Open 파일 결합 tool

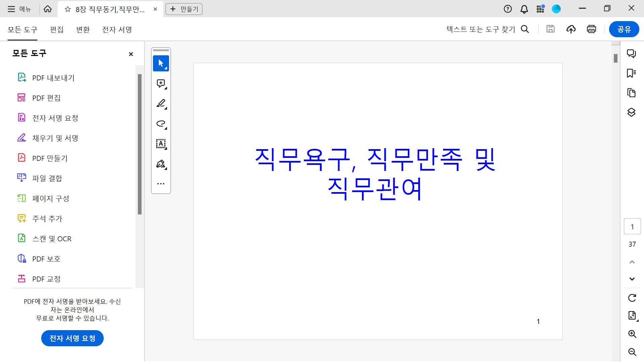(x=48, y=178)
